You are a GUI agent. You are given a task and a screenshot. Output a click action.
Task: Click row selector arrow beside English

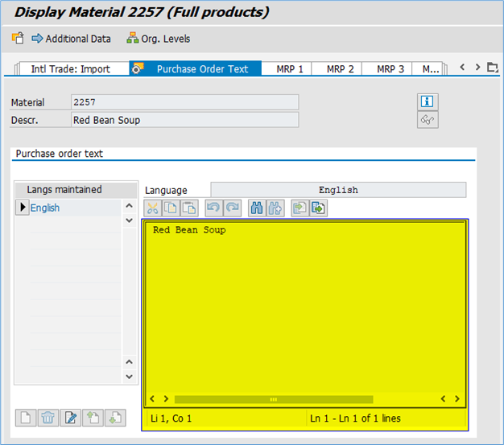(23, 208)
